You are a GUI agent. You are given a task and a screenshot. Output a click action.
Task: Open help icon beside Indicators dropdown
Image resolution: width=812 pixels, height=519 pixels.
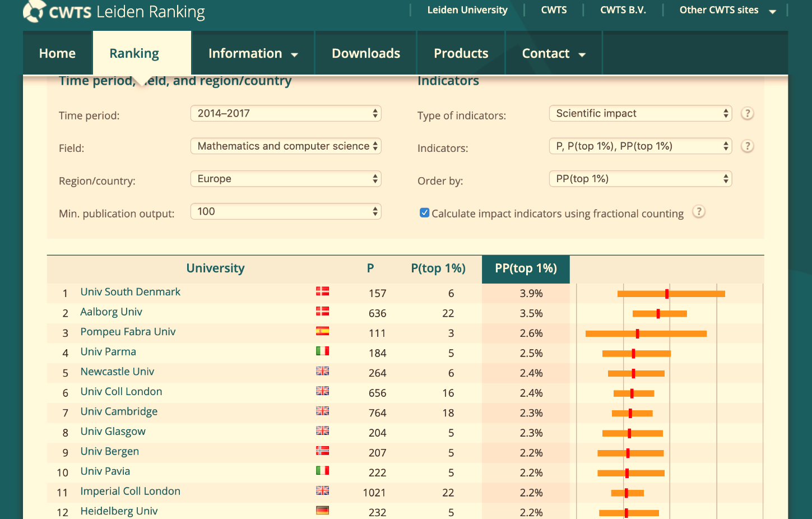(x=747, y=146)
